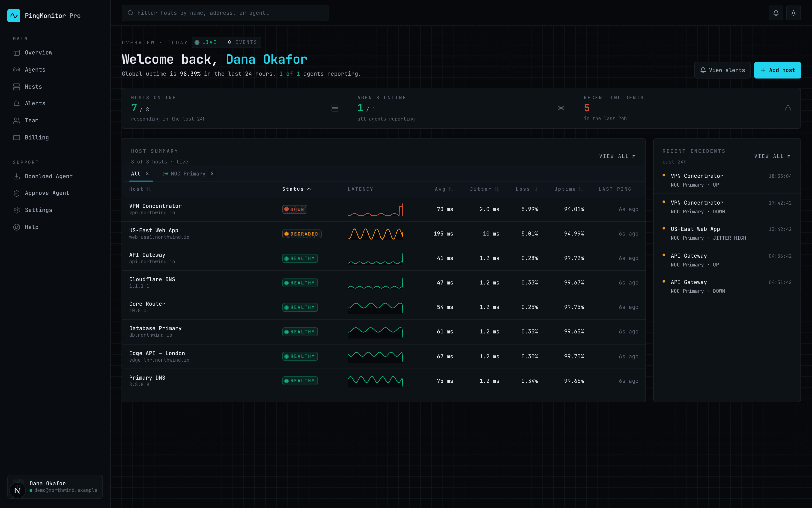
Task: Open US-East Web App JITTER HIGH incident
Action: [x=727, y=233]
